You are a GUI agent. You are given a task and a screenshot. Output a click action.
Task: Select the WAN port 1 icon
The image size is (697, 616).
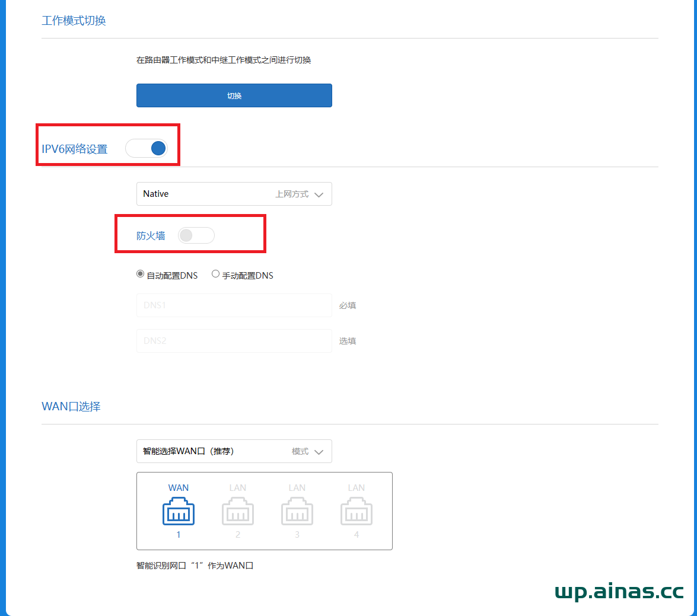(x=178, y=511)
